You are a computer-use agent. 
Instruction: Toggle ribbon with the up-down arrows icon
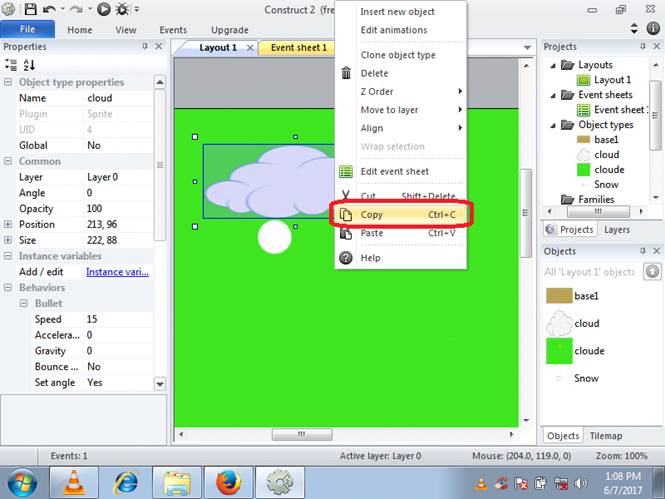click(x=634, y=28)
